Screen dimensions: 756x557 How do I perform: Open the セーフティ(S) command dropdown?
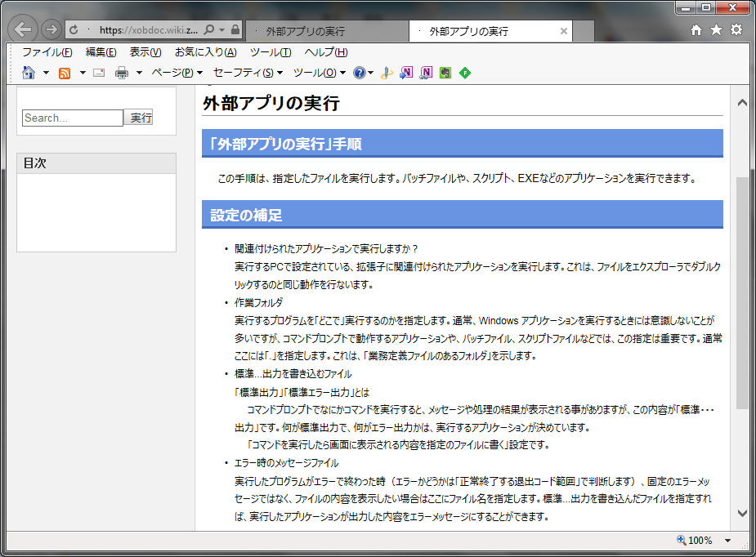248,73
